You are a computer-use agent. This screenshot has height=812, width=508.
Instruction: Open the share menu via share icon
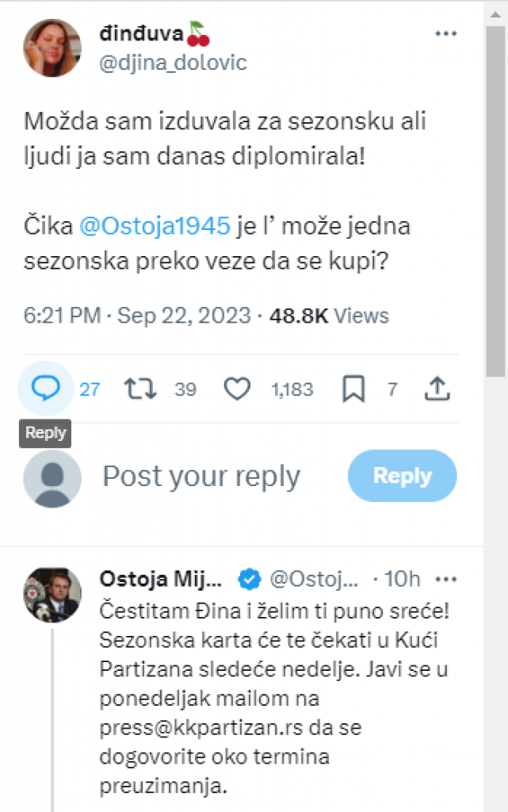click(x=437, y=389)
